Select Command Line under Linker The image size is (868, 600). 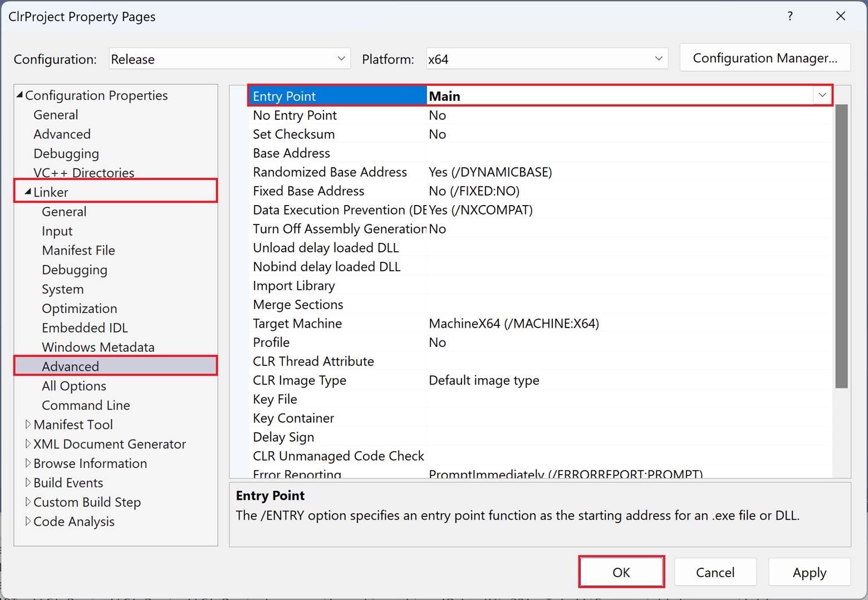(x=86, y=406)
